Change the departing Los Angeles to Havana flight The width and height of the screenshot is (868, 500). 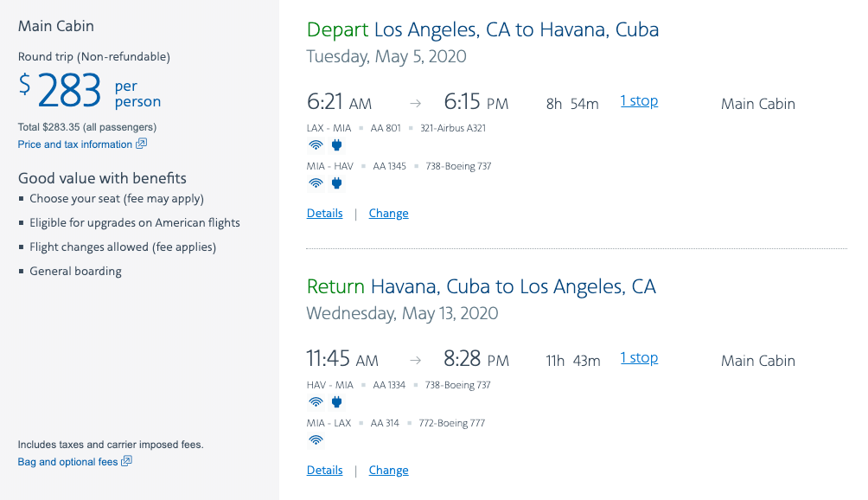coord(388,214)
